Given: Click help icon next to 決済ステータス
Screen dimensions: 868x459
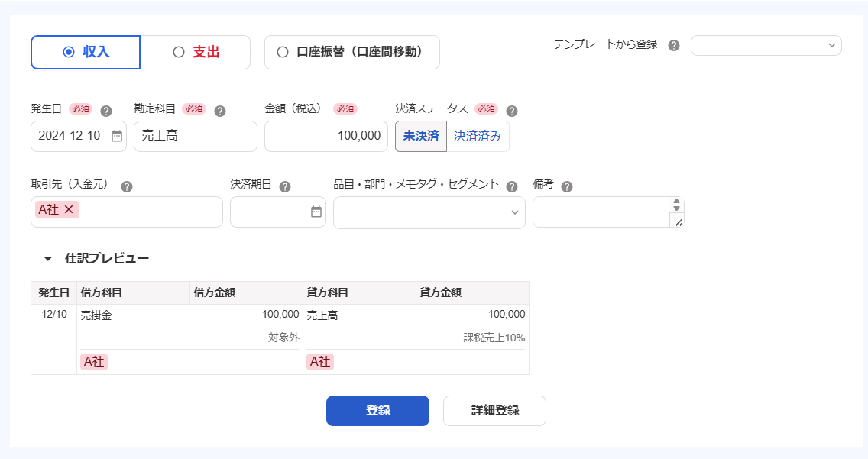Looking at the screenshot, I should pos(512,111).
